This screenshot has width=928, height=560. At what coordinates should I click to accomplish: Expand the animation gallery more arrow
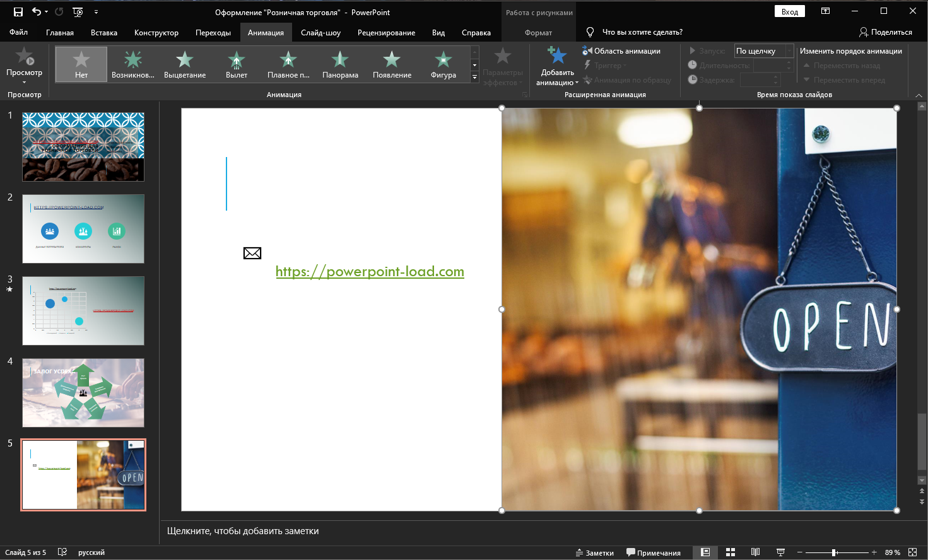pos(475,78)
